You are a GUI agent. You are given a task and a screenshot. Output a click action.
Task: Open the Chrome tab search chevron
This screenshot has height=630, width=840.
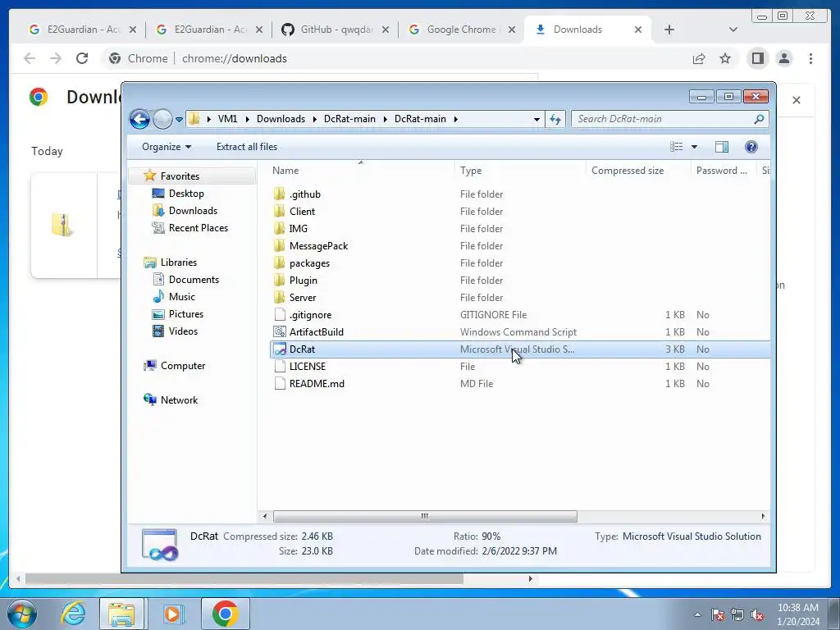click(x=733, y=30)
